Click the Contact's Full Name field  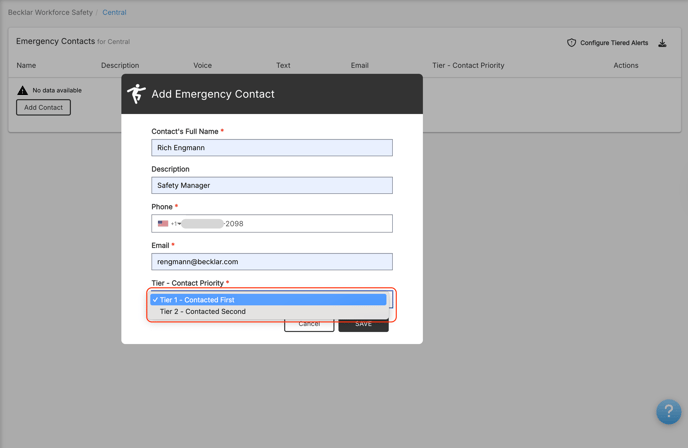point(272,148)
